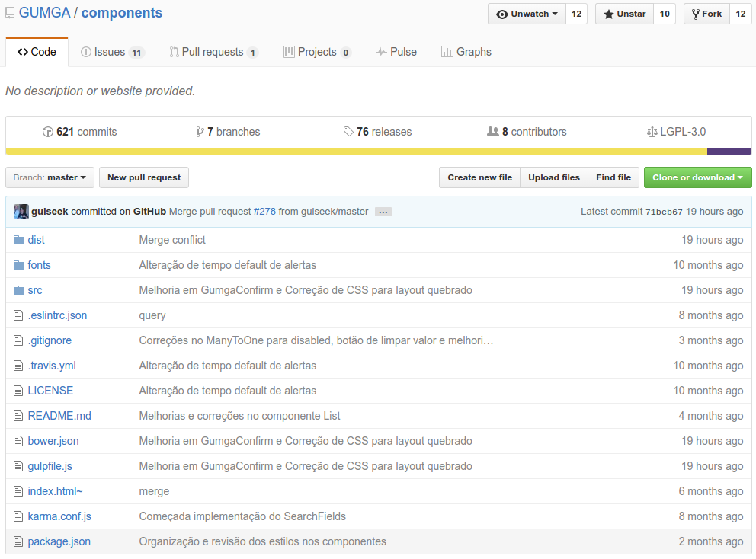This screenshot has width=756, height=559.
Task: View 76 releases
Action: (x=377, y=132)
